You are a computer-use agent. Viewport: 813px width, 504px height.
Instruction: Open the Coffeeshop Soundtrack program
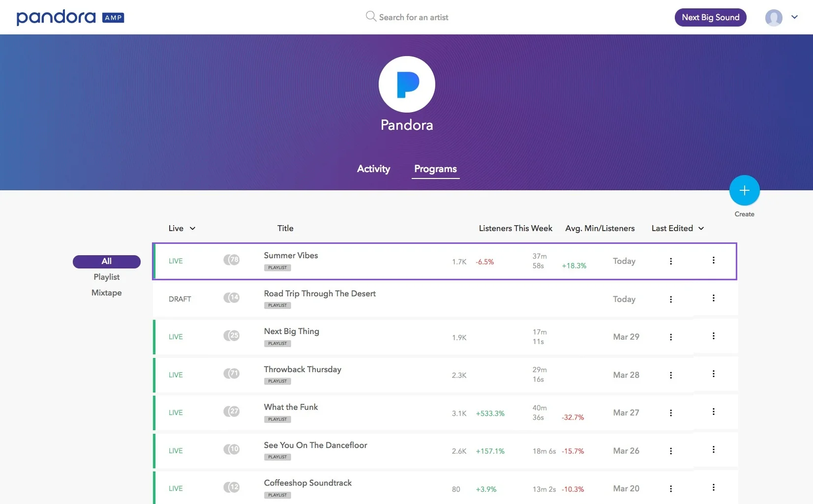[x=307, y=483]
